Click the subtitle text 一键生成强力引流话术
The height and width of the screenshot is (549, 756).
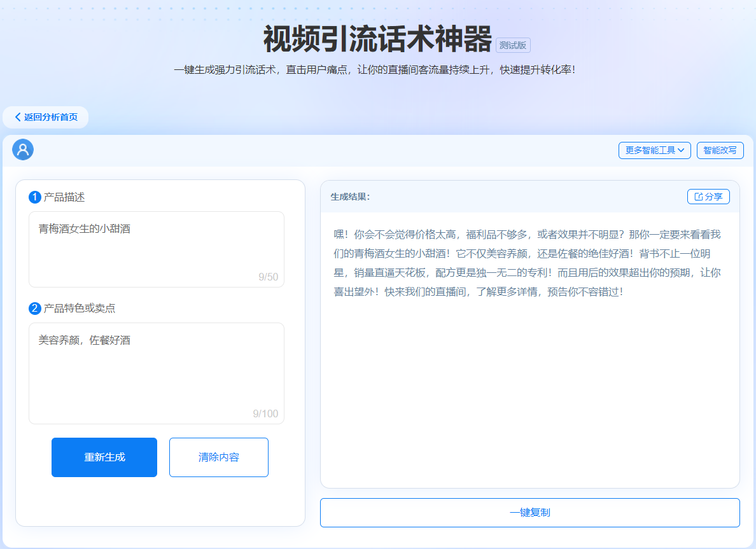pyautogui.click(x=225, y=70)
